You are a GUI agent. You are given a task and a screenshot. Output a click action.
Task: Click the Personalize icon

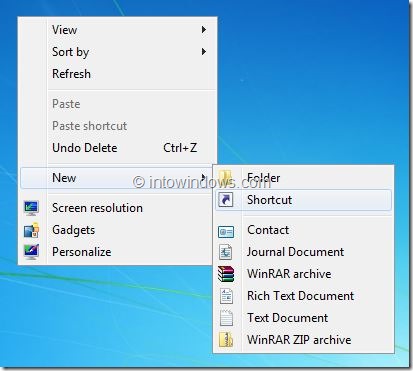(31, 252)
